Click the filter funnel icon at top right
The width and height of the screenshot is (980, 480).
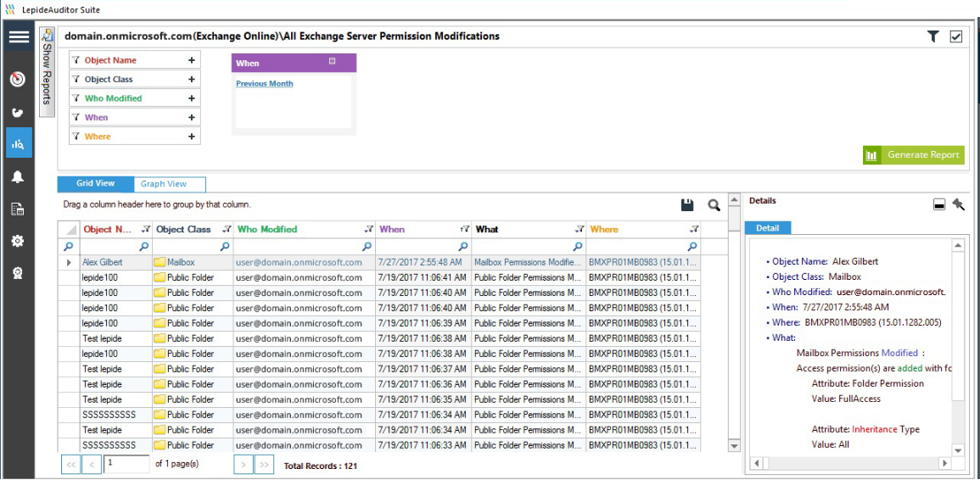click(x=933, y=36)
